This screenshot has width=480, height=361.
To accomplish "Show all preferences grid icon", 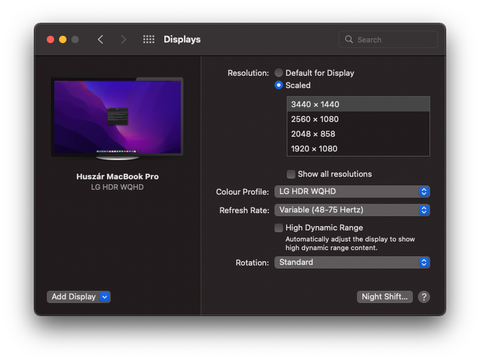I will [x=149, y=39].
